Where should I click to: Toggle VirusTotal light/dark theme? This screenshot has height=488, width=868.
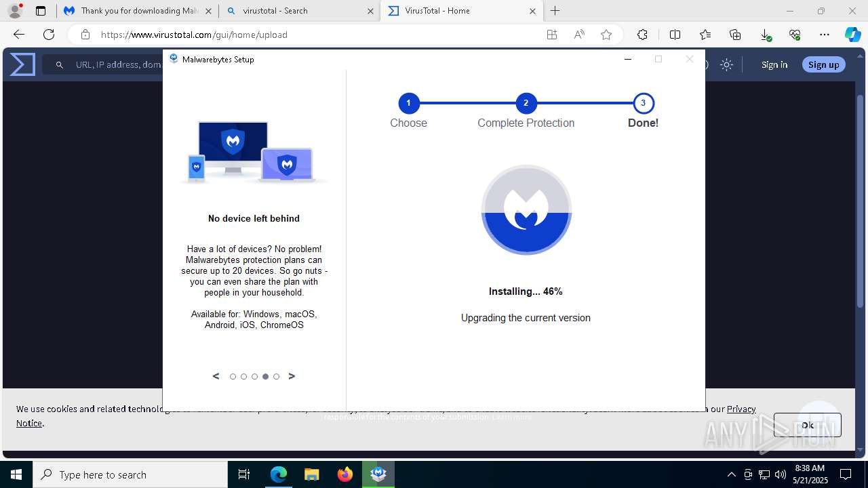coord(726,65)
